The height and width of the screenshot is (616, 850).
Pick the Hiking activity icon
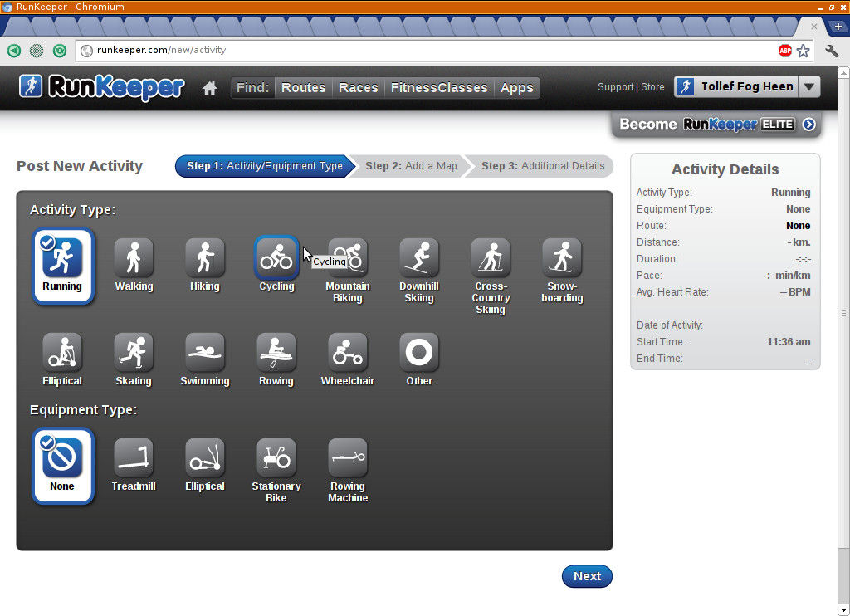click(205, 257)
